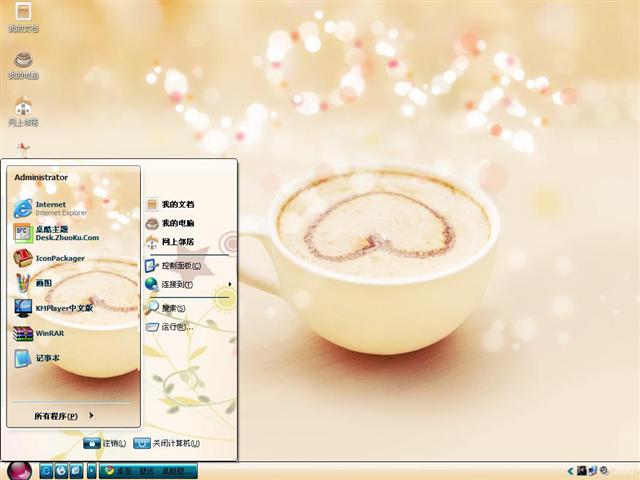Image resolution: width=640 pixels, height=480 pixels.
Task: Open the 我的文档 desktop icon
Action: coord(23,16)
